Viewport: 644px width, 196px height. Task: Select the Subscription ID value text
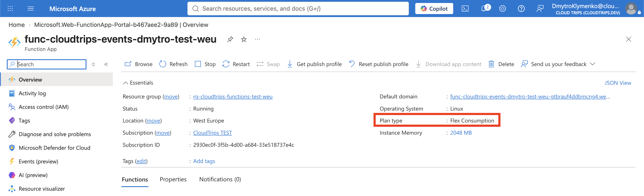pyautogui.click(x=243, y=145)
